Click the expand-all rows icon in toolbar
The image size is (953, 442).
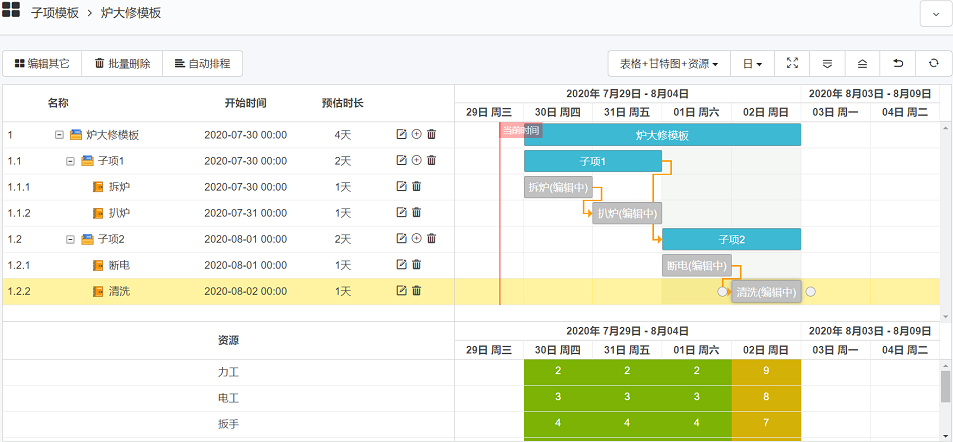(827, 63)
